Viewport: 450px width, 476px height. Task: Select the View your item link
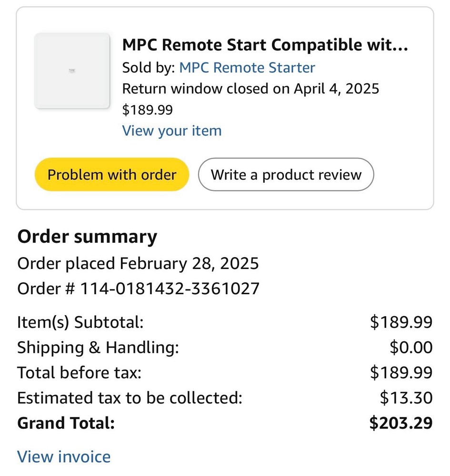[172, 130]
